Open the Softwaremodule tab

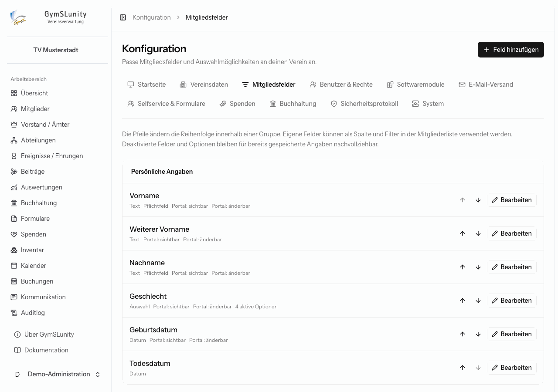(x=415, y=84)
